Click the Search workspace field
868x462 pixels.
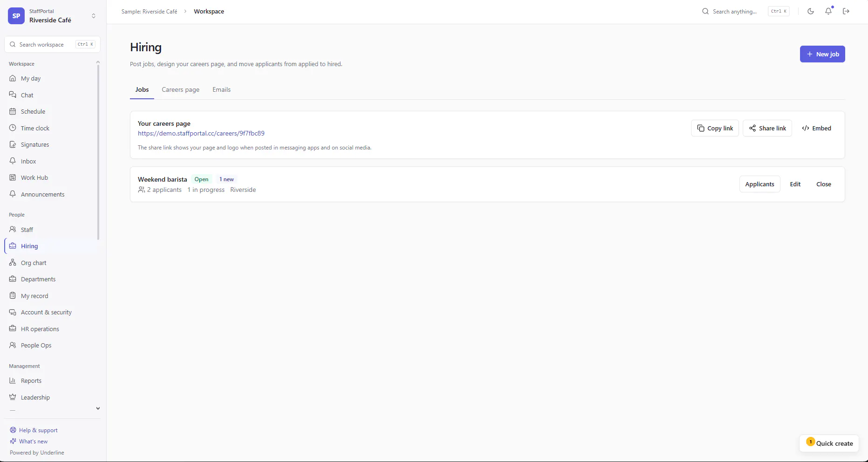[x=53, y=44]
